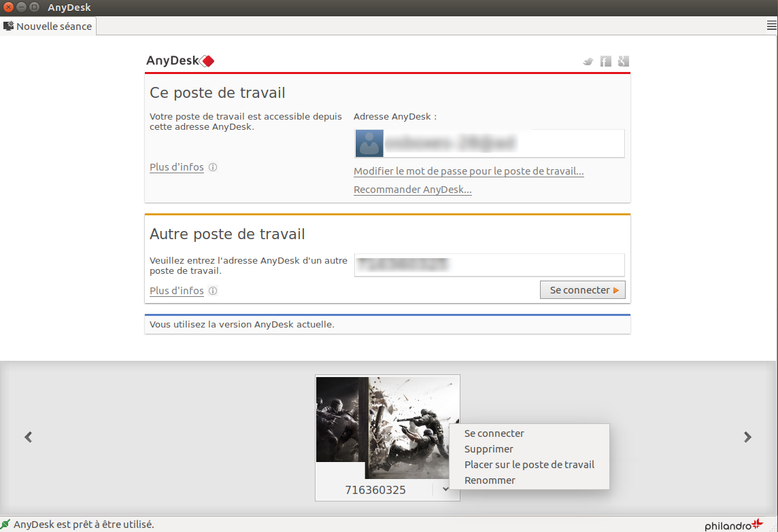778x532 pixels.
Task: Click the Google Plus icon
Action: tap(623, 61)
